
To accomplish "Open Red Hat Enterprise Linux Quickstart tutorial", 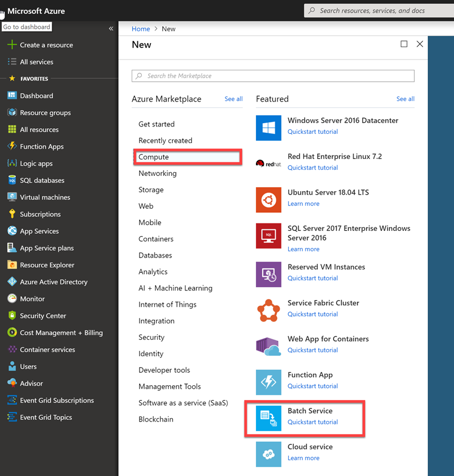I will [313, 167].
